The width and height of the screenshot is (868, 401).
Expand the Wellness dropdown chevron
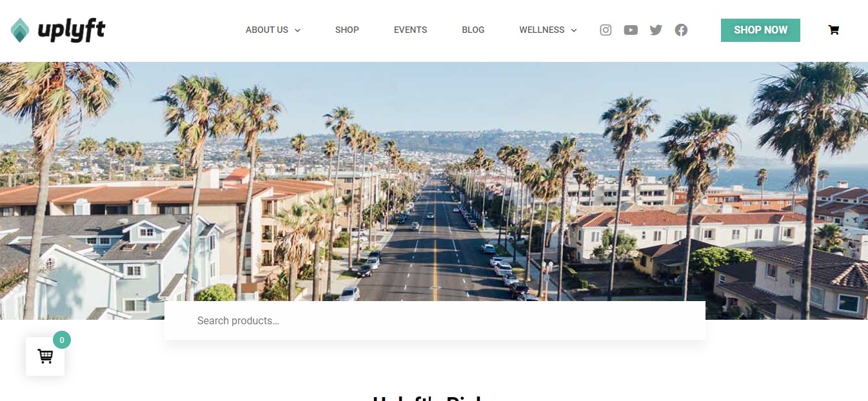pos(574,30)
